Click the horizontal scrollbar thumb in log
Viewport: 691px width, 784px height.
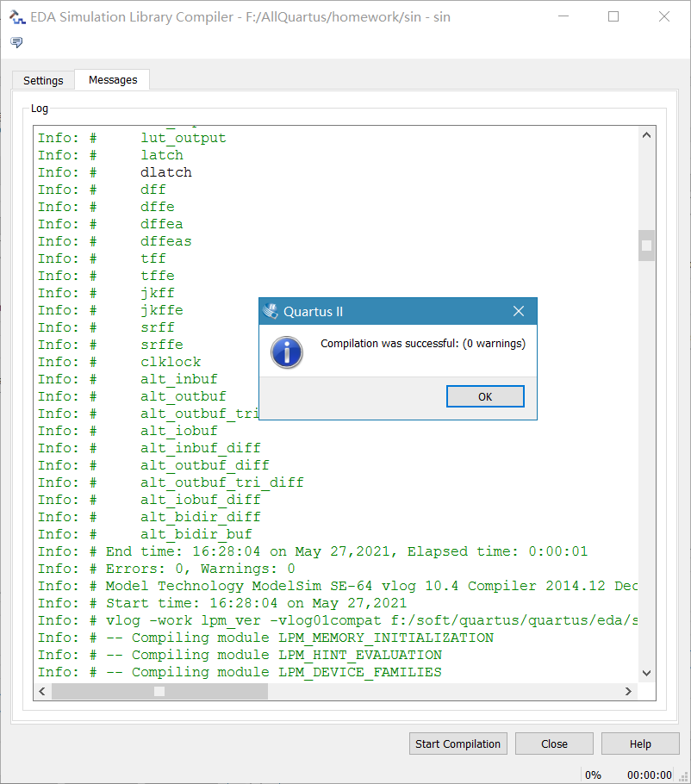click(159, 692)
